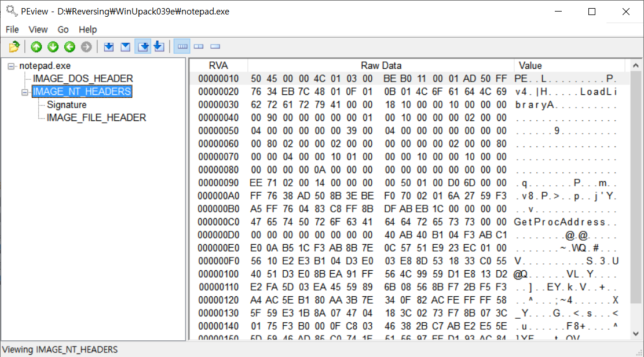
Task: Click RVA 00000140 row
Action: click(409, 326)
